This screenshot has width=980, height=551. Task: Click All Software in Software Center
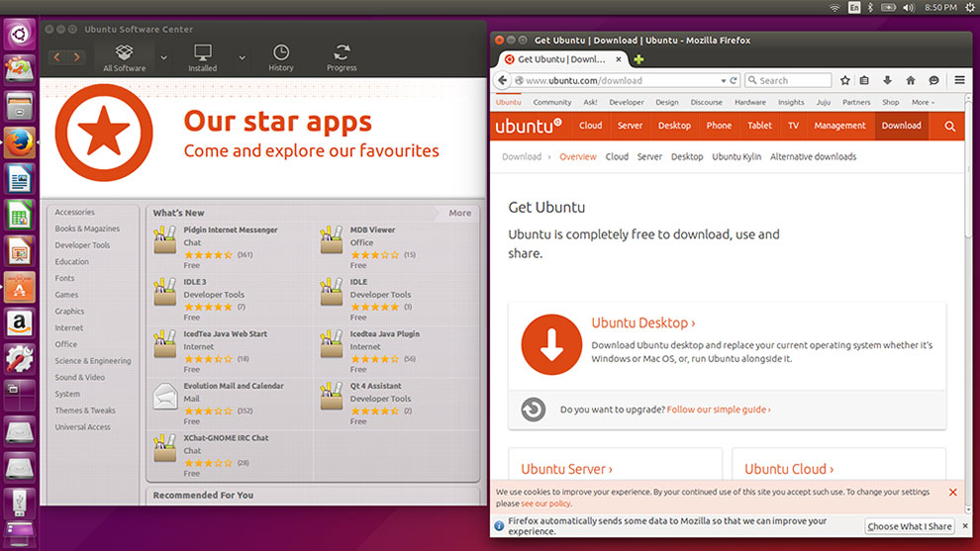[124, 58]
